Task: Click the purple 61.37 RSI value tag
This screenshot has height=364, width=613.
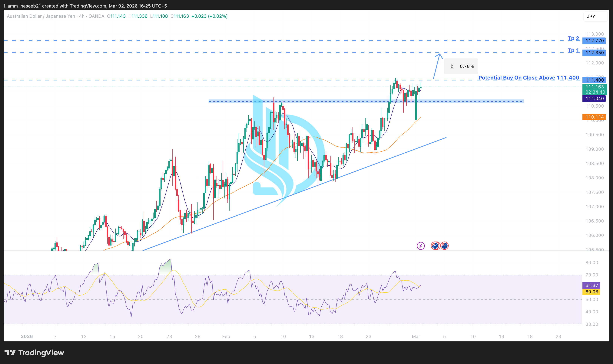Action: pos(591,285)
